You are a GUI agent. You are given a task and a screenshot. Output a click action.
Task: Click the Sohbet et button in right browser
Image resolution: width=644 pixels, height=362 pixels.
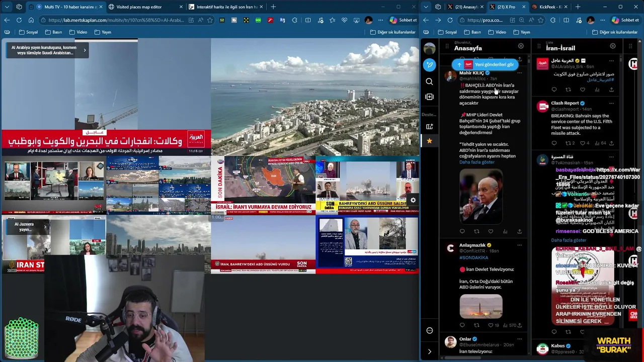625,20
